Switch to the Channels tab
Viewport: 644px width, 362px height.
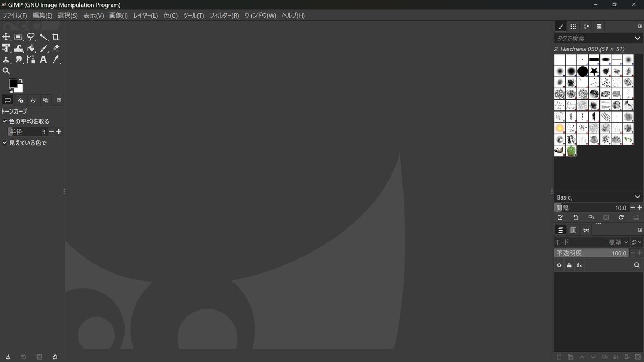click(x=573, y=230)
